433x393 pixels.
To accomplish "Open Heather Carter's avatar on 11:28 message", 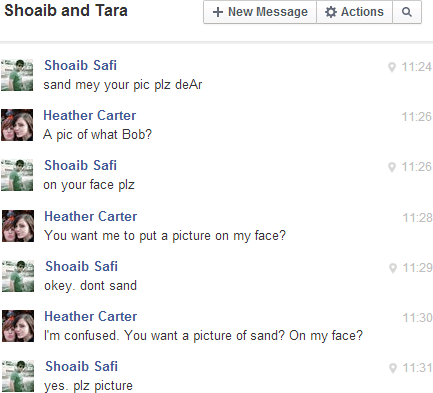I will pyautogui.click(x=18, y=226).
